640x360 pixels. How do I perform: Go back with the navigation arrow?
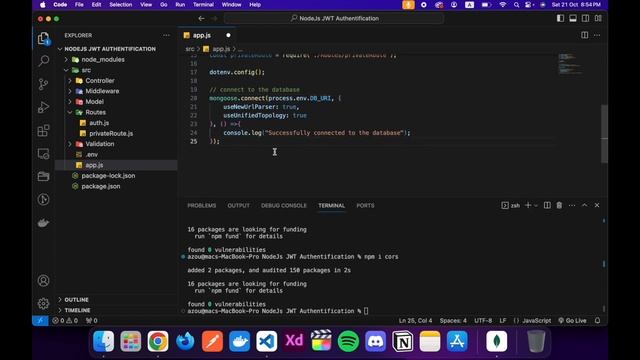click(x=201, y=18)
